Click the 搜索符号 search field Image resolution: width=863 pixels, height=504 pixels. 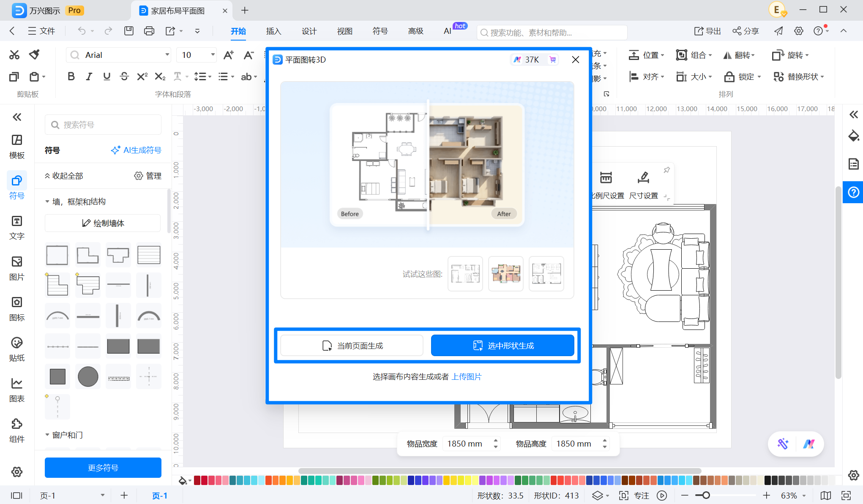click(x=103, y=125)
